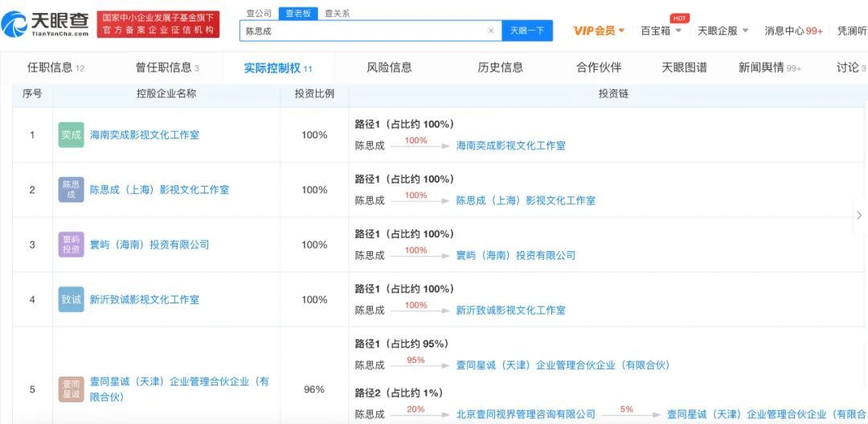Screen dimensions: 868x424
Task: Open the 讨论 tab
Action: [851, 68]
